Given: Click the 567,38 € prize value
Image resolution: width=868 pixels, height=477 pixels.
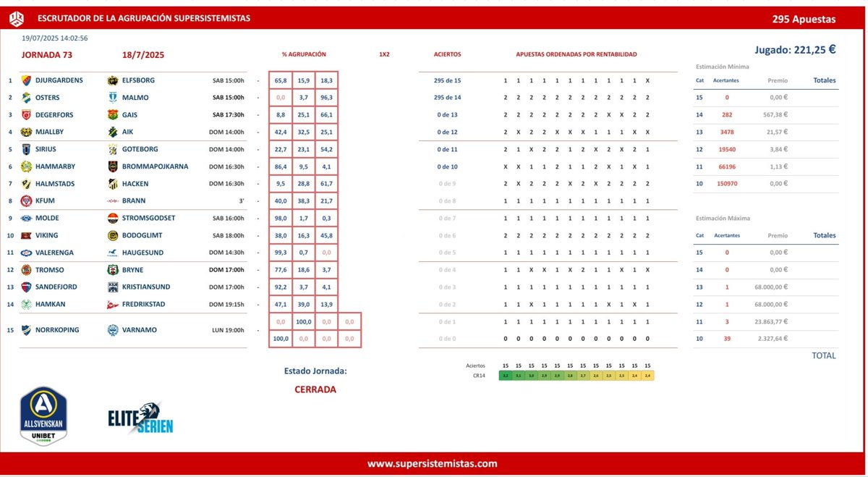Looking at the screenshot, I should coord(774,114).
